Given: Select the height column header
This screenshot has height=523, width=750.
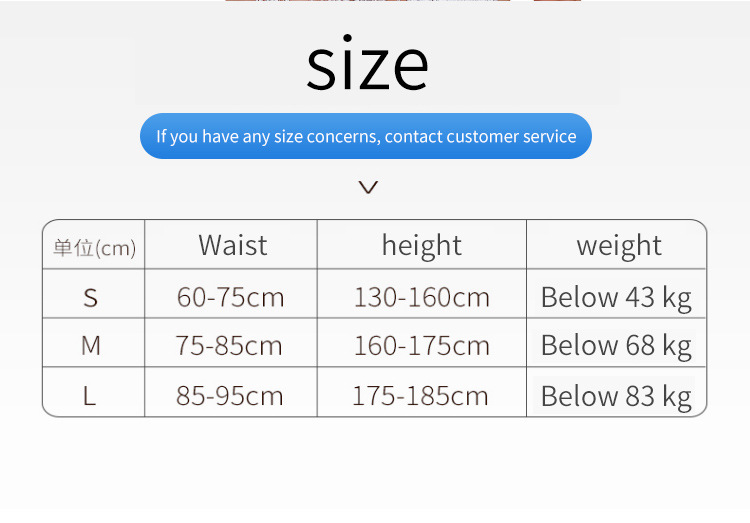Looking at the screenshot, I should pyautogui.click(x=421, y=245).
